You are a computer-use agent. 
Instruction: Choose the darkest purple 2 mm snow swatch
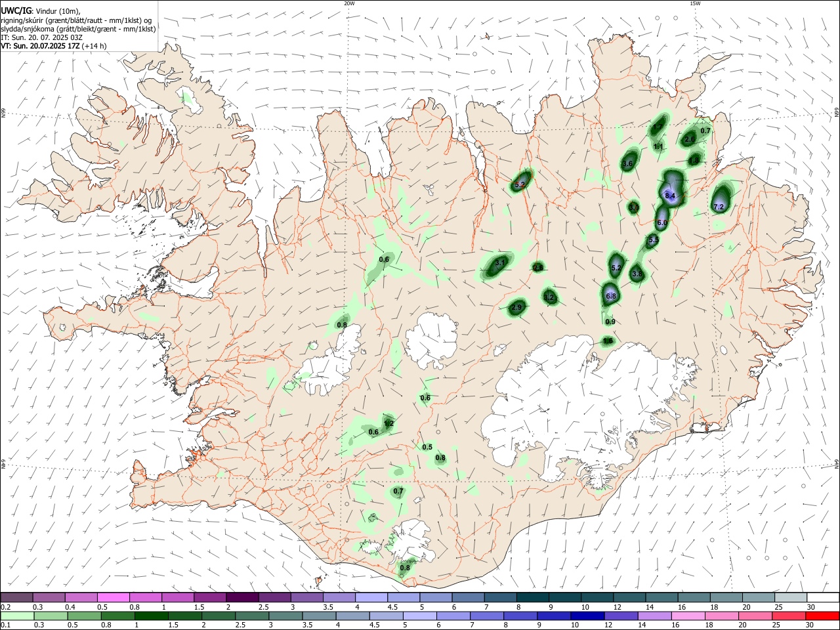pos(241,597)
